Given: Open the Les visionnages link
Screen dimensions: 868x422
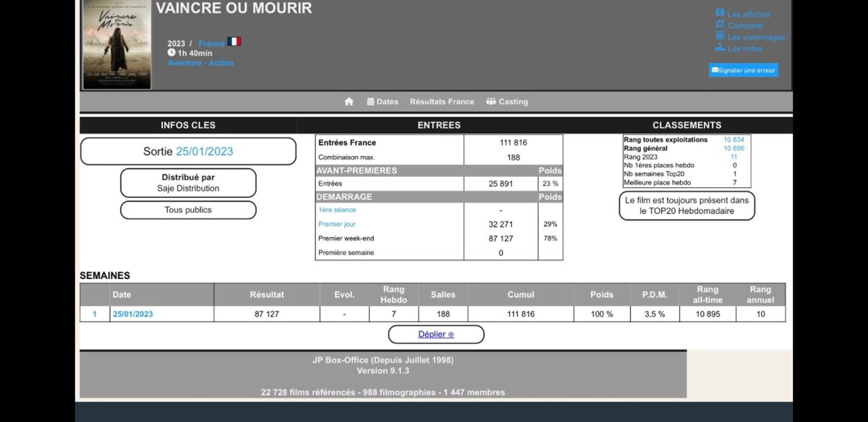Looking at the screenshot, I should pyautogui.click(x=756, y=38).
